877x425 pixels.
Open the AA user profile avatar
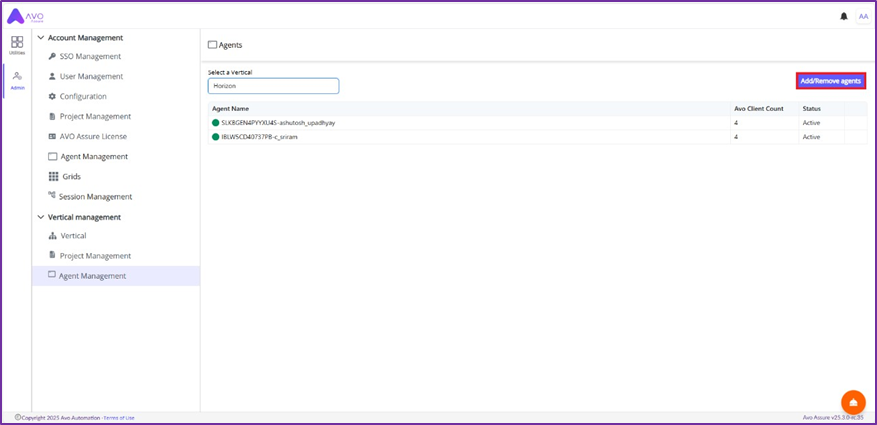pos(863,16)
